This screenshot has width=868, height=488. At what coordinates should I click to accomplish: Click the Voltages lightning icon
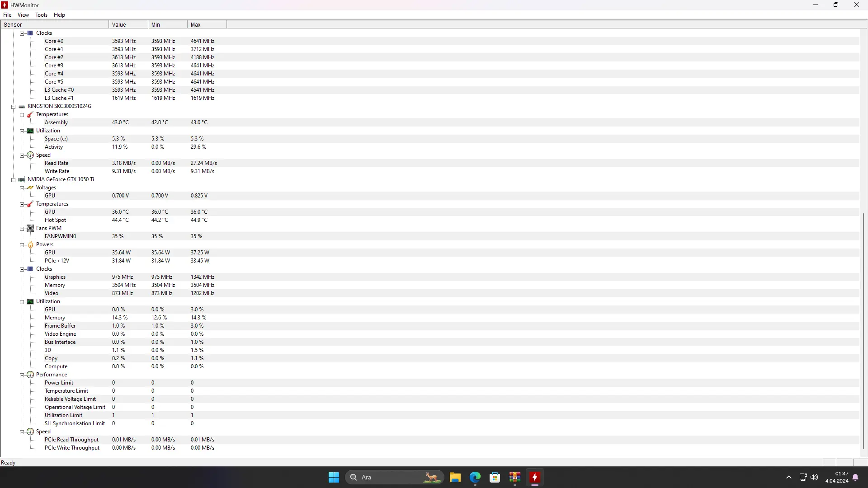[30, 188]
